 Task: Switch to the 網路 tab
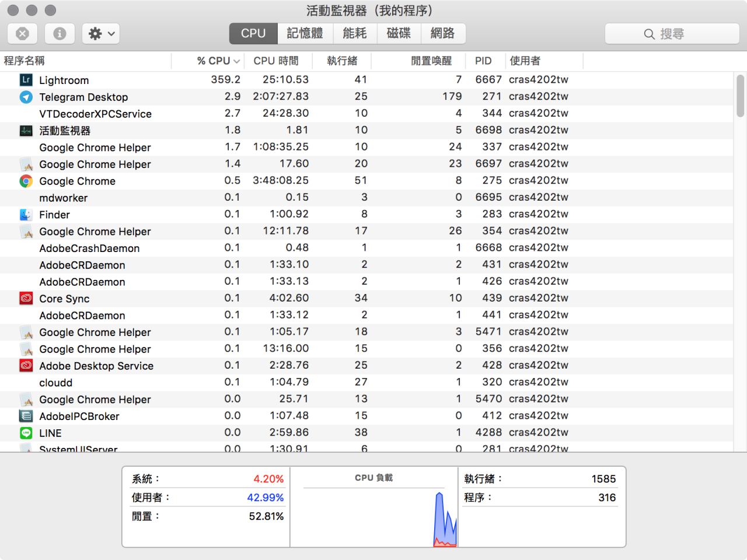click(x=442, y=33)
